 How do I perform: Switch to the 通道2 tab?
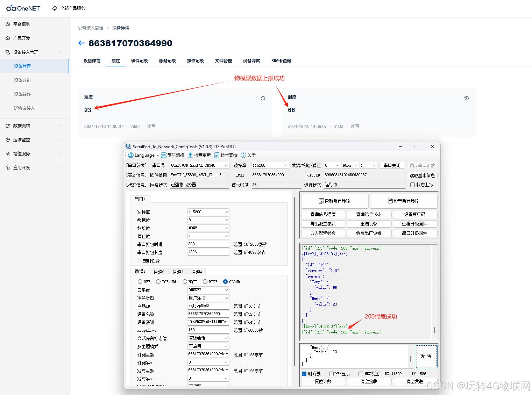click(x=159, y=272)
